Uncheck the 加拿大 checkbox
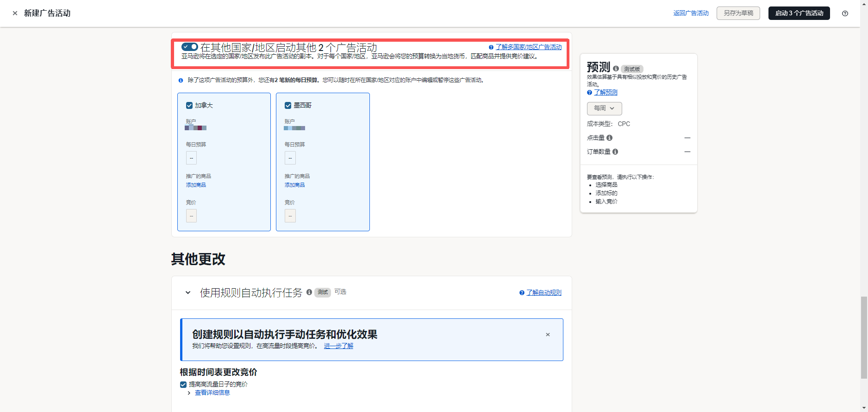The height and width of the screenshot is (412, 868). [189, 106]
